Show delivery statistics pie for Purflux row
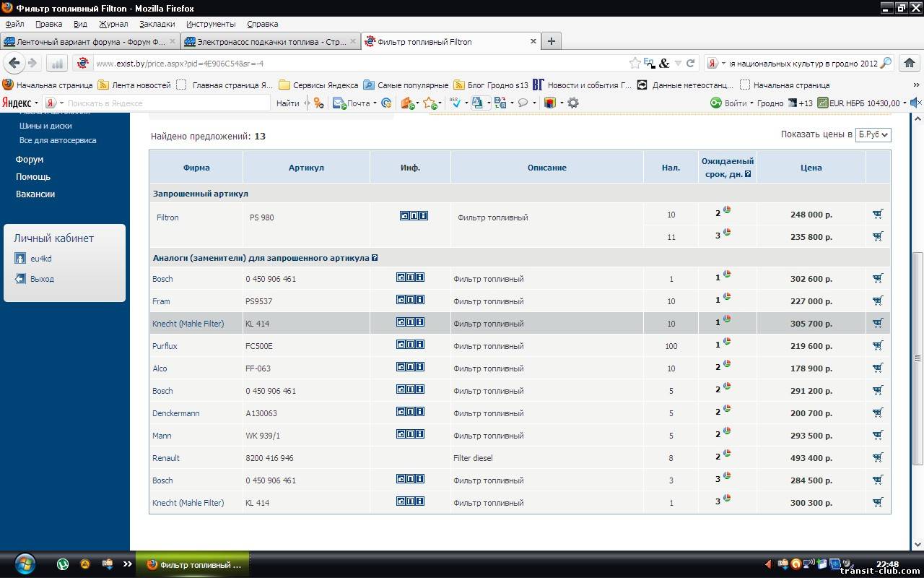Image resolution: width=924 pixels, height=578 pixels. coord(727,342)
